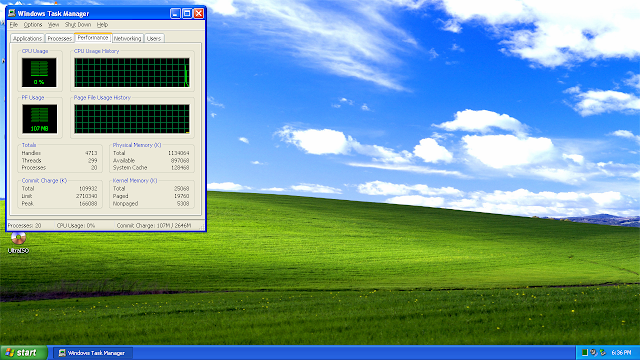Click the System Cache value 128468
The height and width of the screenshot is (360, 640).
coord(180,168)
